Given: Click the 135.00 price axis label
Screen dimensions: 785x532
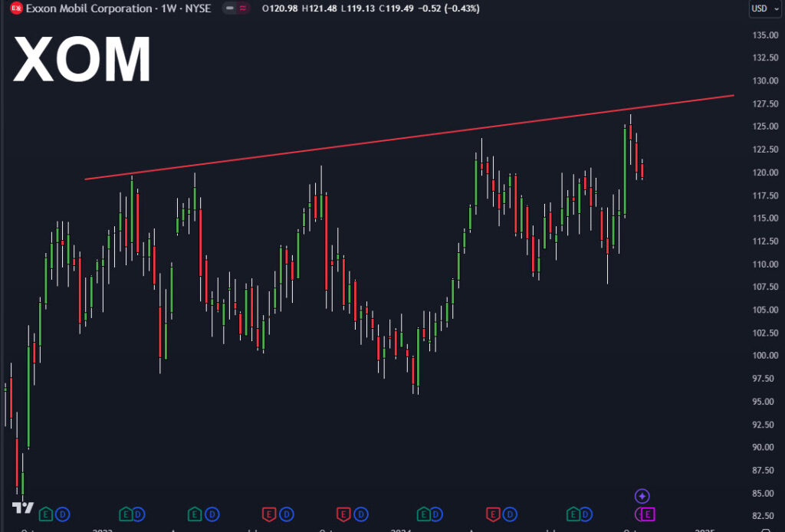Looking at the screenshot, I should 766,35.
